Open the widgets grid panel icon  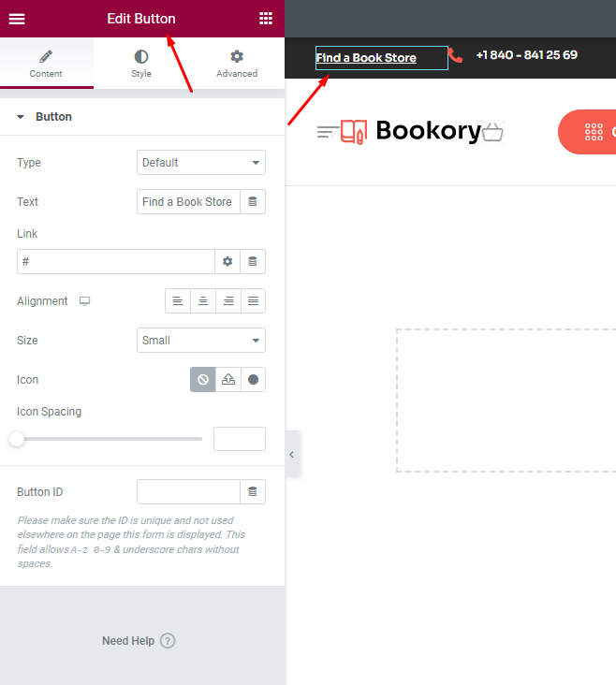[266, 19]
